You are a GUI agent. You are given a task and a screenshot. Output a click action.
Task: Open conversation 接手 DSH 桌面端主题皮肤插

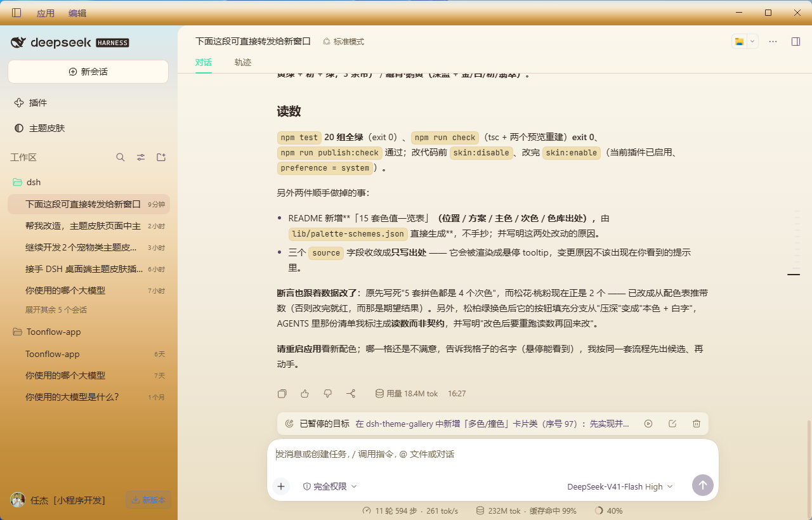click(88, 269)
